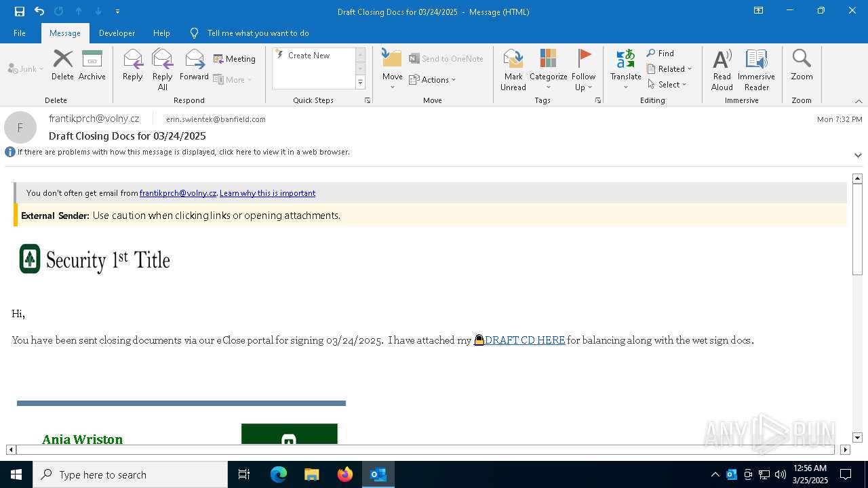The height and width of the screenshot is (488, 868).
Task: Mark the message as Unread
Action: (513, 70)
